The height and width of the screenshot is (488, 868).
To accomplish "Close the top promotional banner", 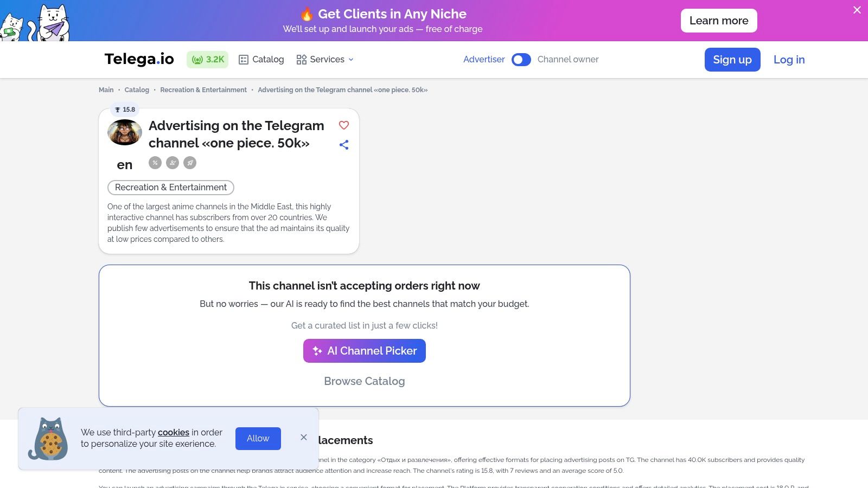I will (x=857, y=10).
